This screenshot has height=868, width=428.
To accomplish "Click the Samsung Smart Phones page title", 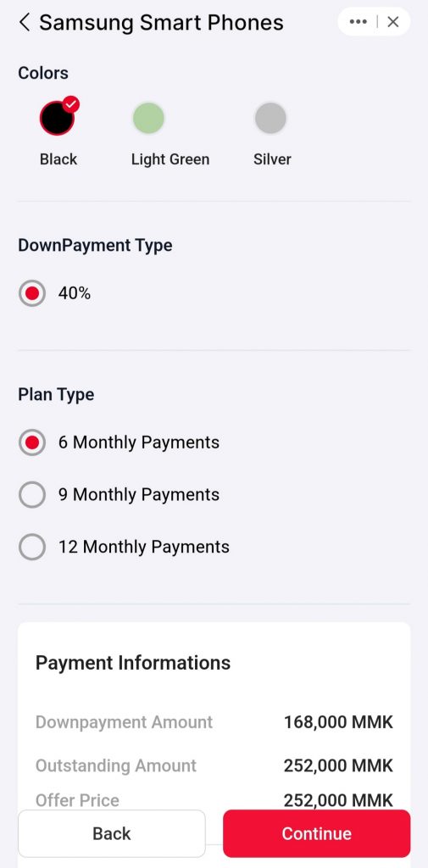I will click(x=161, y=23).
